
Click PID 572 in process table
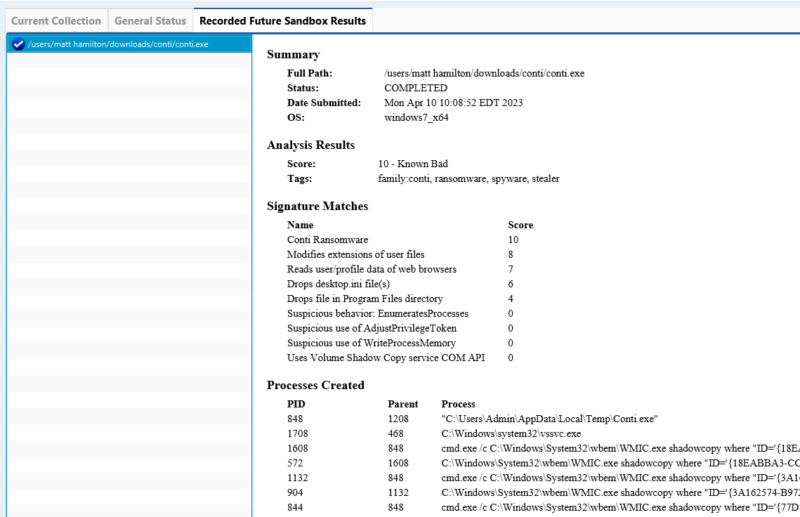click(x=295, y=463)
